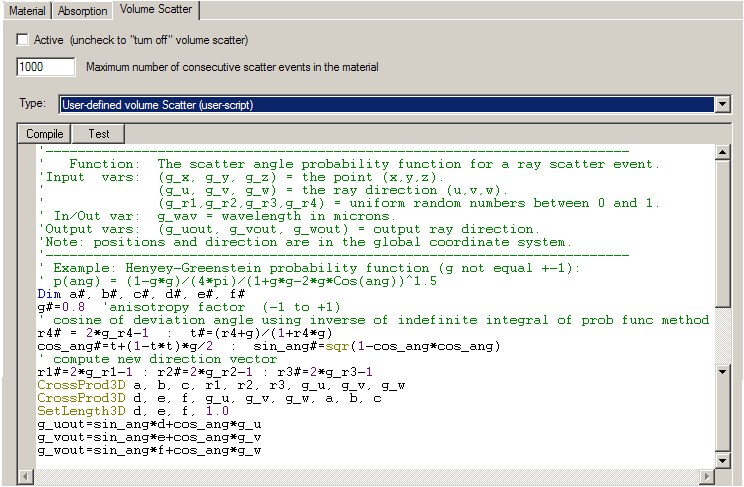Place cursor on the g_wout assignment line
Image resolution: width=744 pixels, height=487 pixels.
pyautogui.click(x=150, y=450)
